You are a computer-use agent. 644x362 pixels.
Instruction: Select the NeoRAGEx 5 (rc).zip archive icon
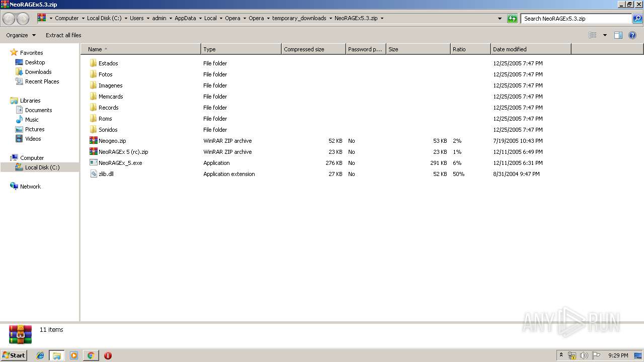tap(93, 152)
